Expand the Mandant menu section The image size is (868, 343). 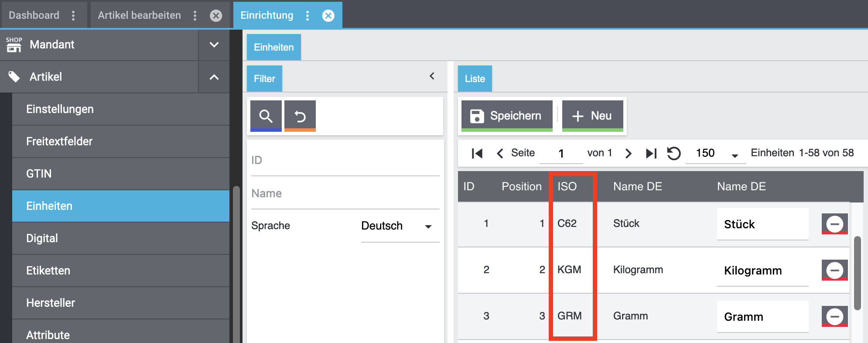coord(214,45)
